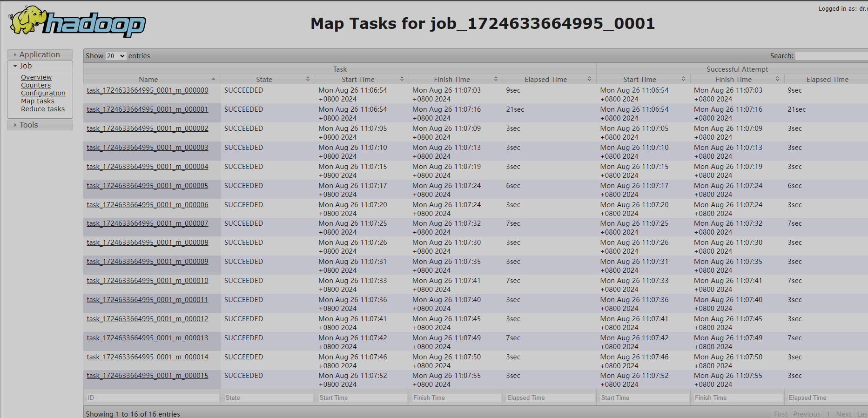868x418 pixels.
Task: Open task_1724633664995_0001_m_000003 link
Action: [148, 148]
